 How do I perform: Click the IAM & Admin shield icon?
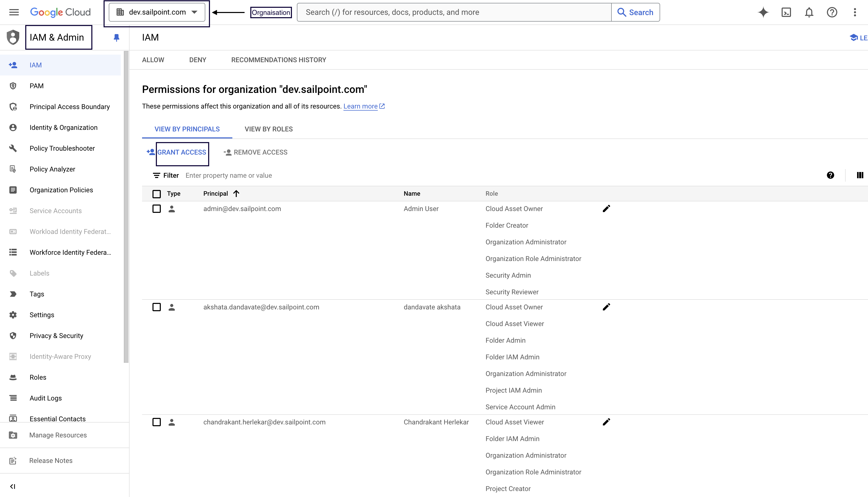[13, 37]
